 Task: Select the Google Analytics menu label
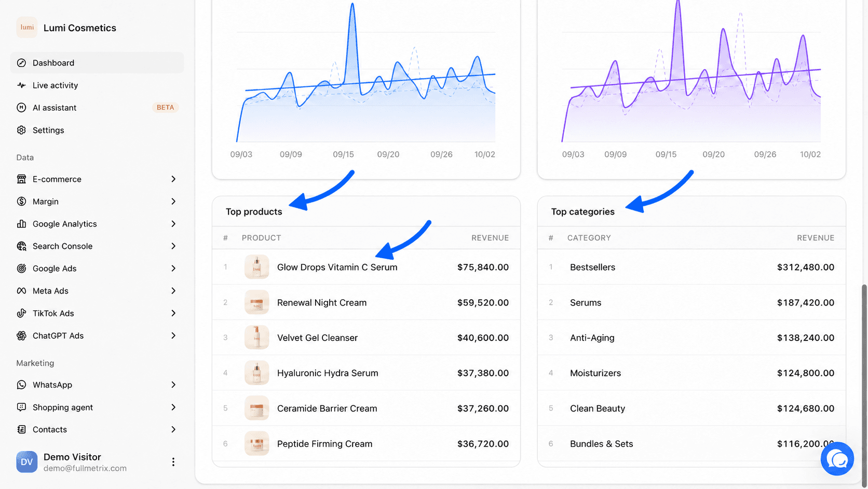65,223
